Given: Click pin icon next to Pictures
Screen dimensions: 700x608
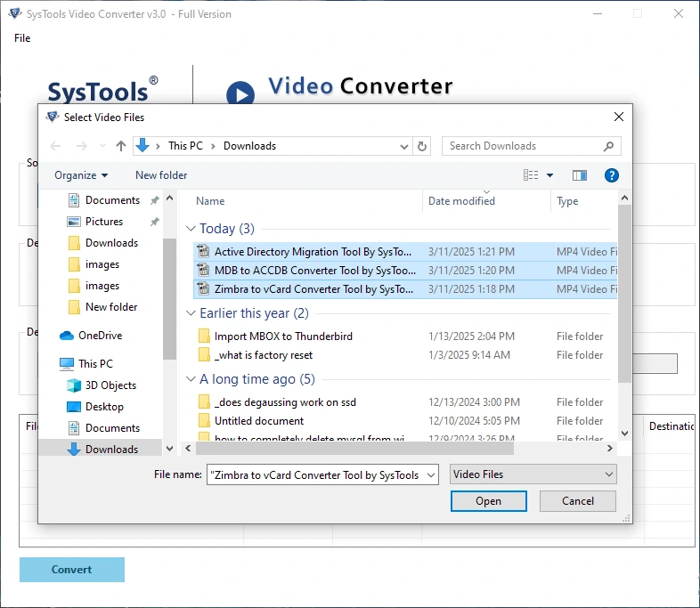Looking at the screenshot, I should click(x=154, y=222).
